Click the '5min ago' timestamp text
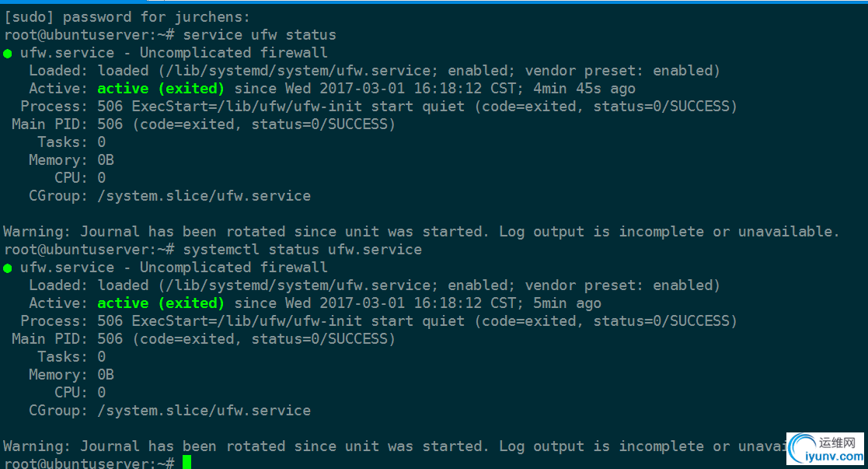Screen dimensions: 868x469 point(566,303)
